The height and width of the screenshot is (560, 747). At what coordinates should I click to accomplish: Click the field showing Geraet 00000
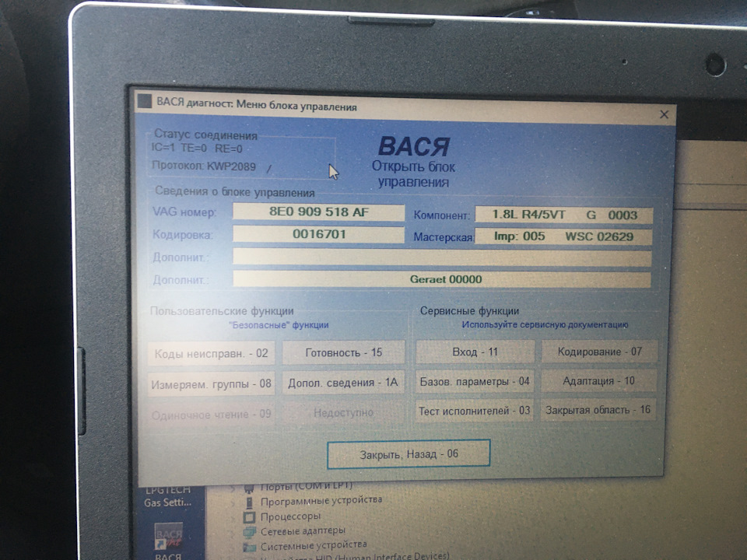click(x=442, y=279)
